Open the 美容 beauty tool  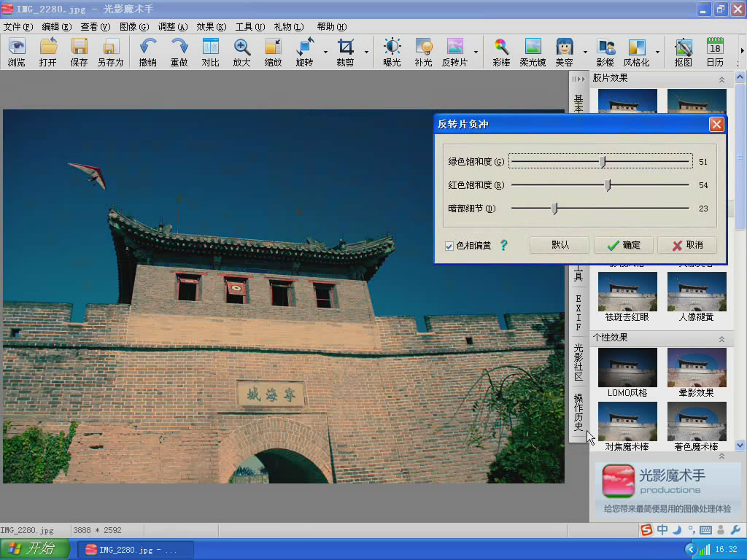coord(564,52)
